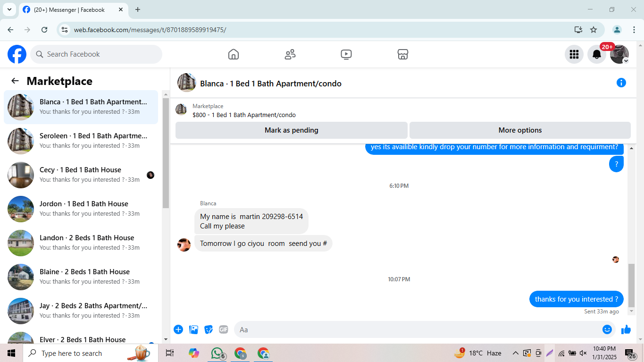Screen dimensions: 644x362
Task: Show hidden system tray icons
Action: pos(516,353)
